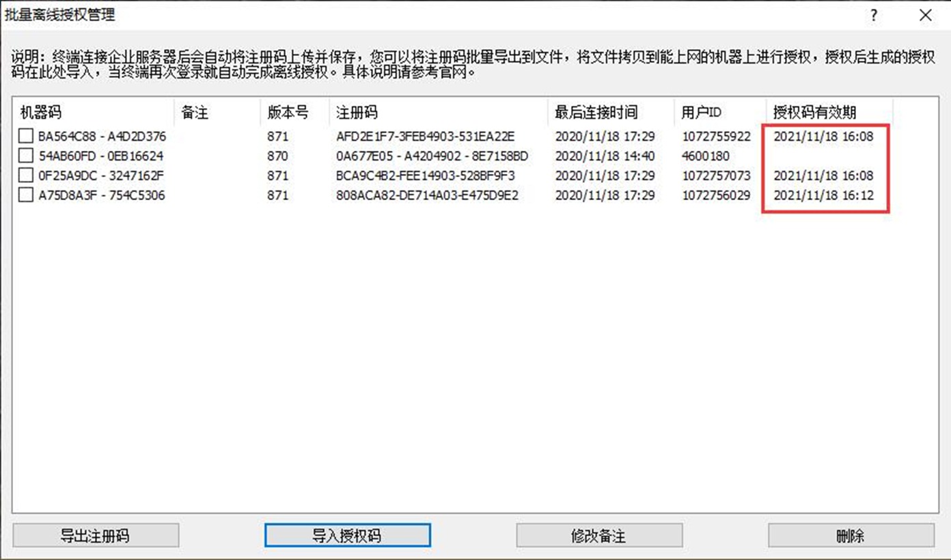Sort by 授权码有效期 column header
Image resolution: width=951 pixels, height=560 pixels.
coord(829,113)
